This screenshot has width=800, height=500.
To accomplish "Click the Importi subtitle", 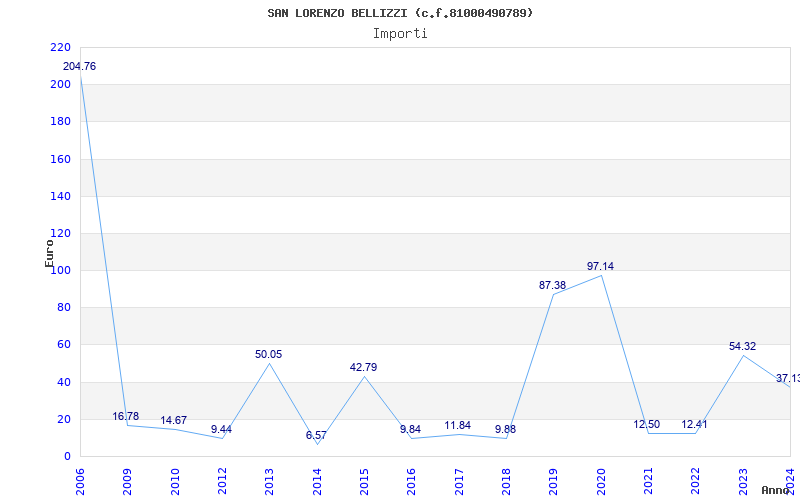I will click(x=400, y=34).
